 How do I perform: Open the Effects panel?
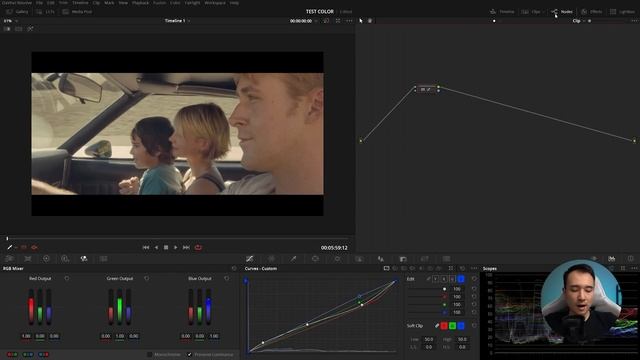592,12
